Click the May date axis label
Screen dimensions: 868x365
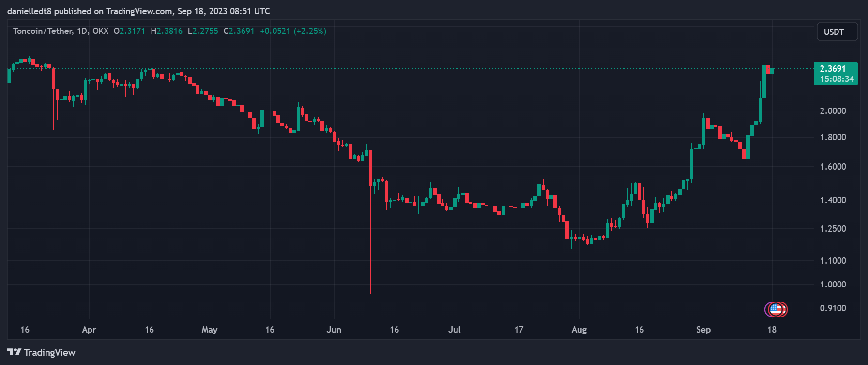[210, 330]
